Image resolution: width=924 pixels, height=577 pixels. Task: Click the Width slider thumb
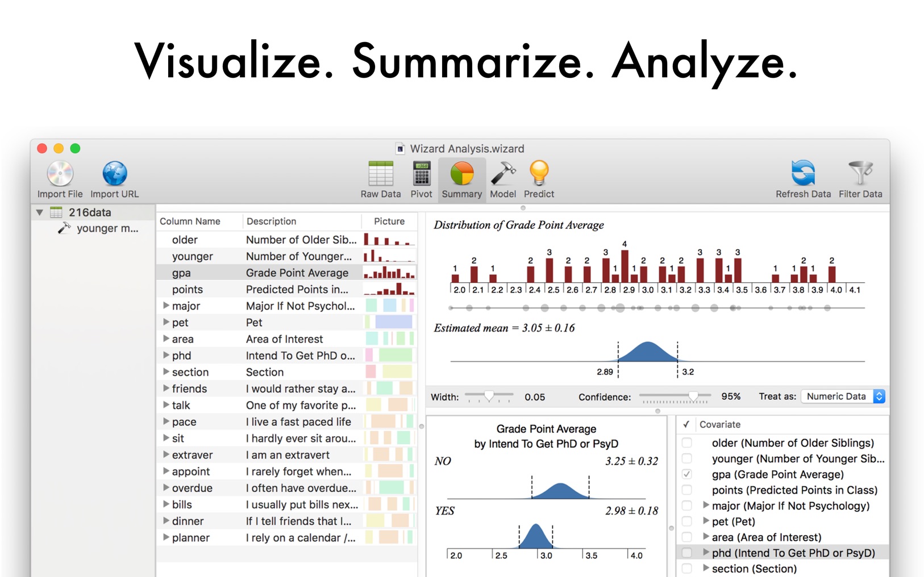point(489,396)
